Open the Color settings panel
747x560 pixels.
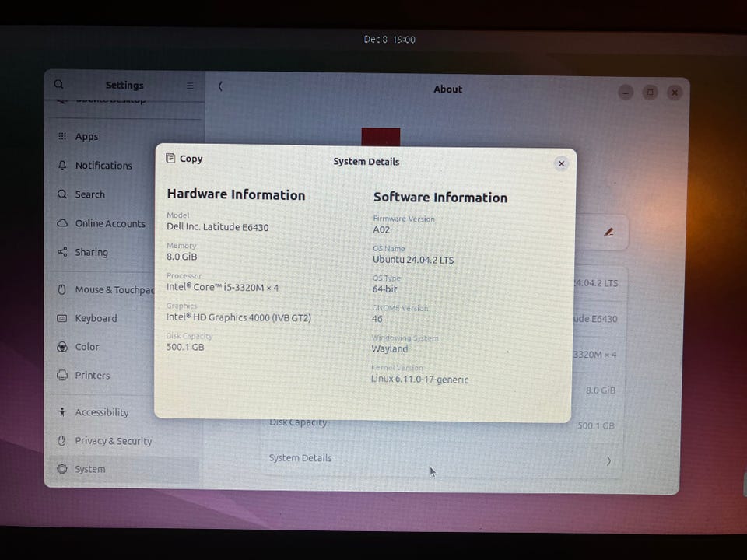coord(86,347)
